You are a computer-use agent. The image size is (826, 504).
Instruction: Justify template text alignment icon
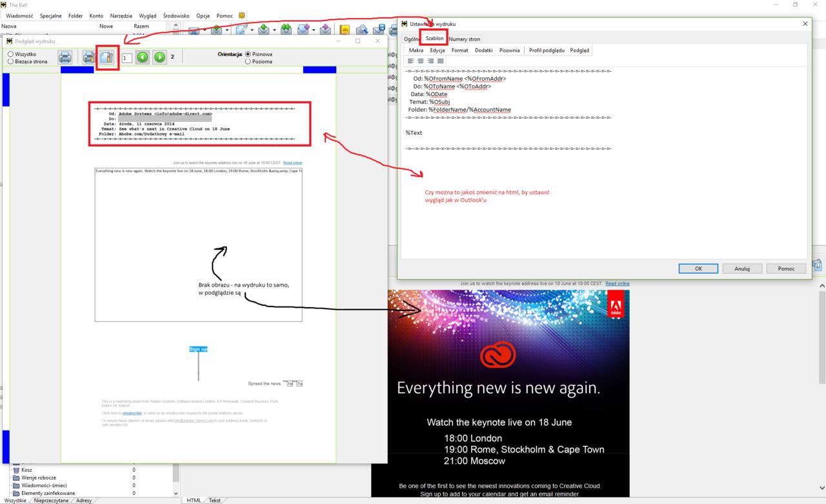(x=441, y=61)
